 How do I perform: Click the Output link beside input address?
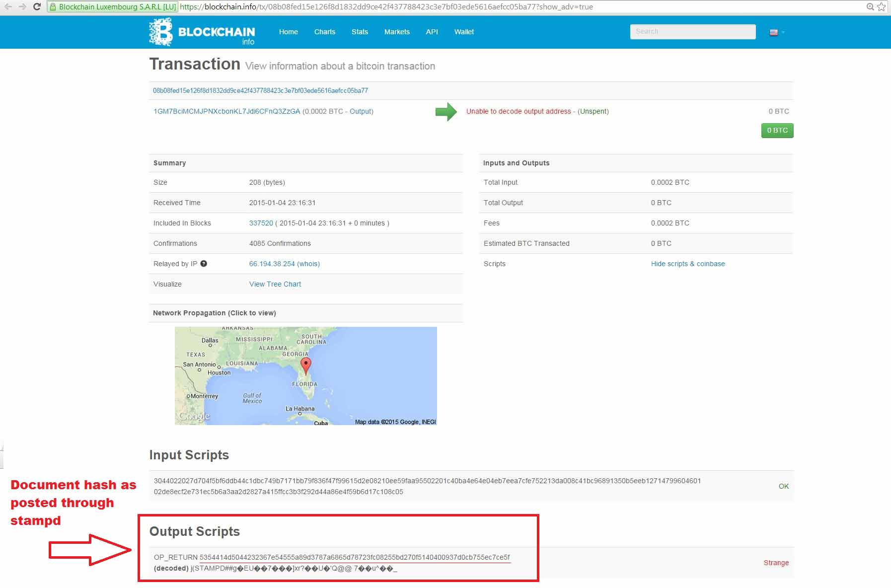[x=361, y=111]
